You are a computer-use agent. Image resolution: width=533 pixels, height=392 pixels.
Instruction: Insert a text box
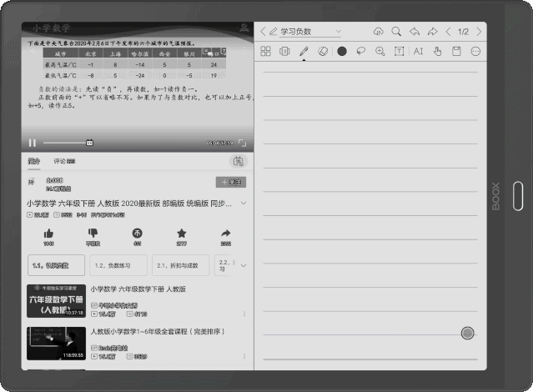pos(399,52)
